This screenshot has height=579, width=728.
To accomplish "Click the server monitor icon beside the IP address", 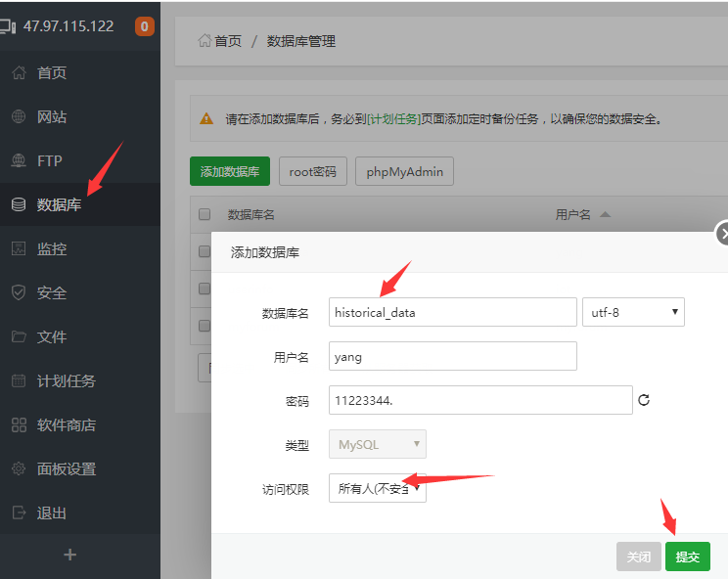I will [8, 26].
